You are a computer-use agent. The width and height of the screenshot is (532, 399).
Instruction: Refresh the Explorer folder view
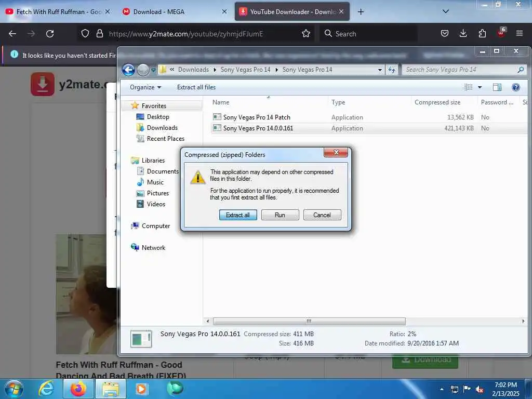pos(392,70)
